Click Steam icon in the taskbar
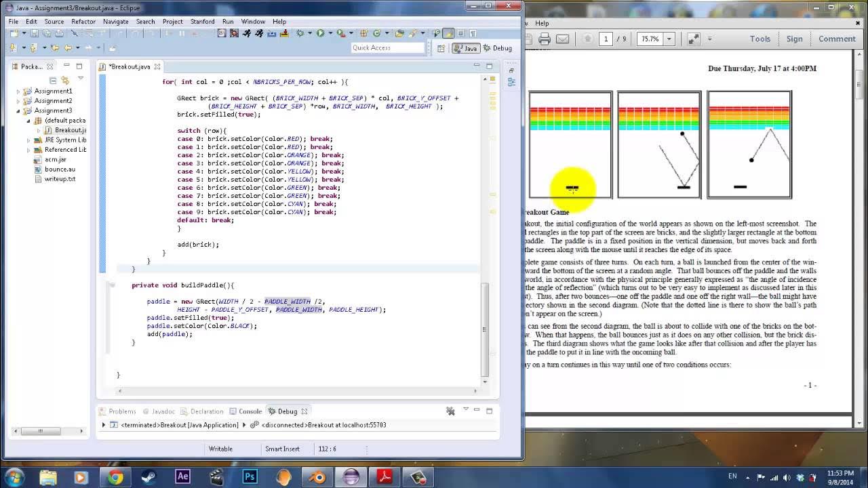The image size is (868, 488). click(149, 476)
